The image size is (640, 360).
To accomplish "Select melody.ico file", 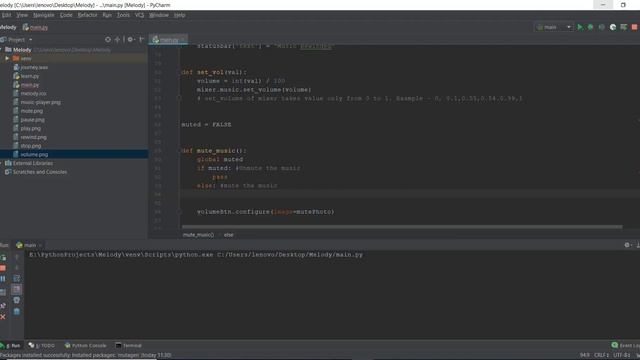I will (29, 93).
